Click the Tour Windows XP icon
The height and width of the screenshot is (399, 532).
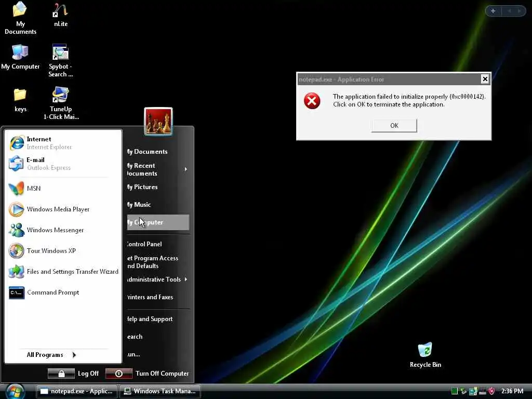(x=16, y=251)
